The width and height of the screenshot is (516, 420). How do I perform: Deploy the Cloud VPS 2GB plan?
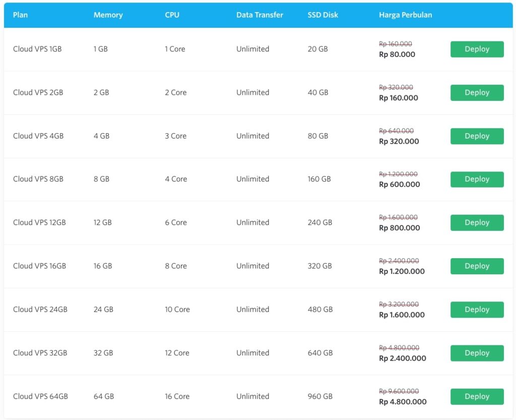(477, 93)
